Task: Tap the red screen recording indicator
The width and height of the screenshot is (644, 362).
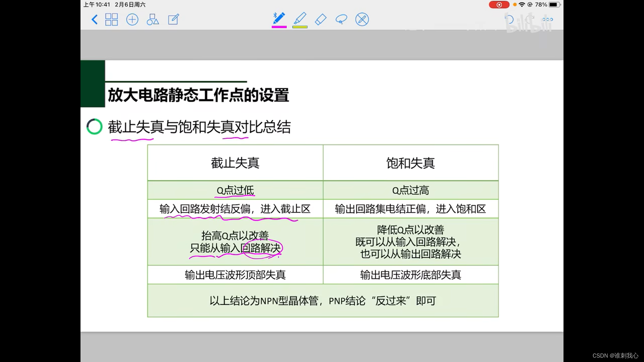Action: 499,5
